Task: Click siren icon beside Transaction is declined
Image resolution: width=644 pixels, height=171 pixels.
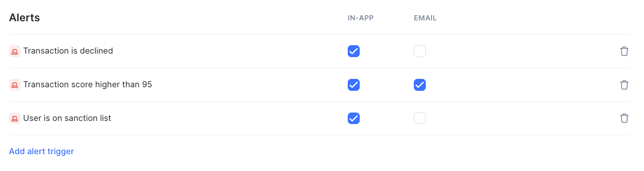Action: (15, 51)
